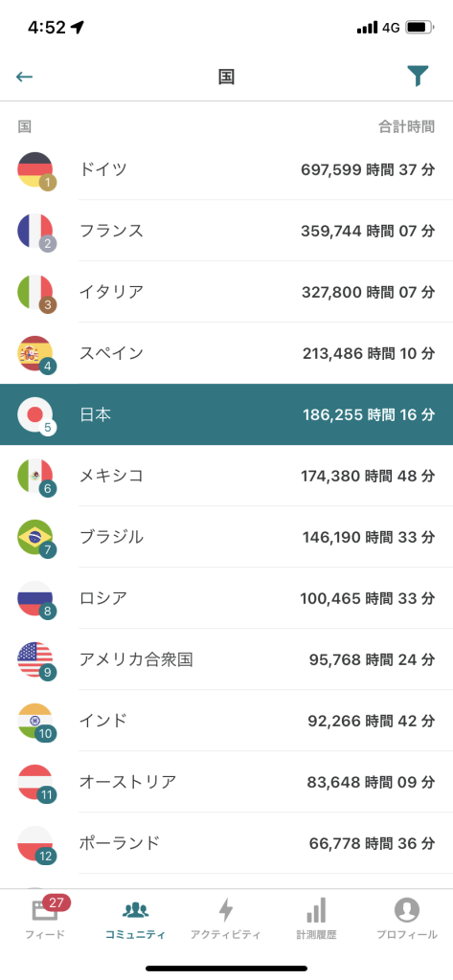453x980 pixels.
Task: Tap the Brazil flag icon ranked 7
Action: [35, 537]
